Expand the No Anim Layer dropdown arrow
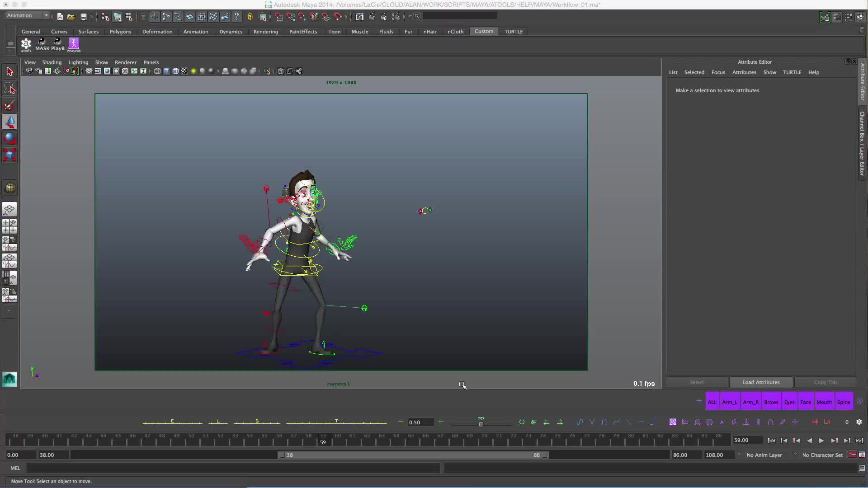The width and height of the screenshot is (868, 488). pyautogui.click(x=740, y=454)
